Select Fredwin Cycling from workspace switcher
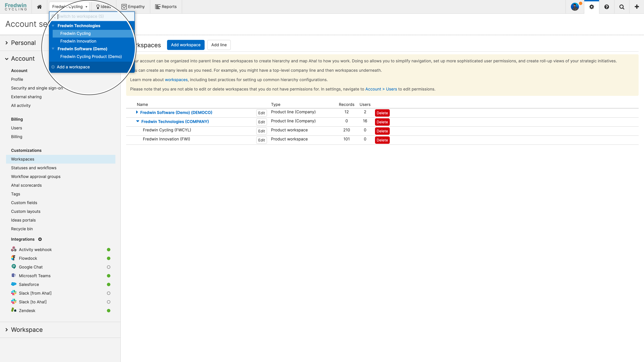This screenshot has width=644, height=362. pos(76,34)
